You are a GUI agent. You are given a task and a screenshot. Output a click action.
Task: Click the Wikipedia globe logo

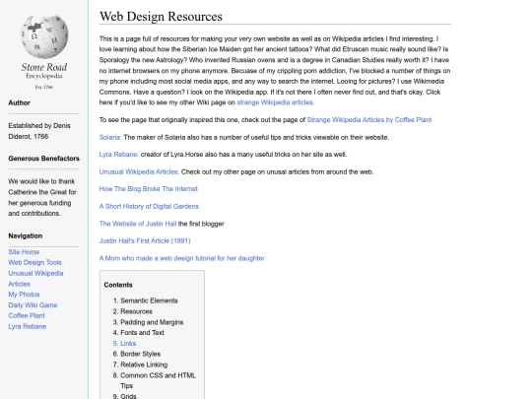pos(44,36)
